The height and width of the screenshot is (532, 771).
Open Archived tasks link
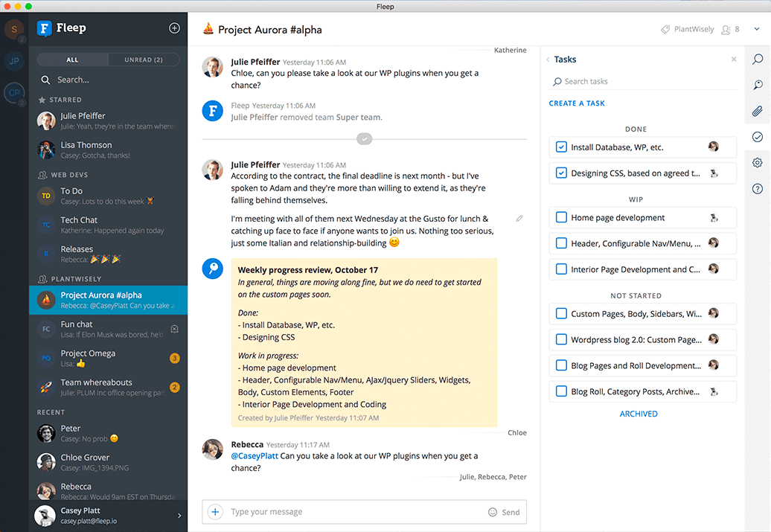(x=639, y=414)
